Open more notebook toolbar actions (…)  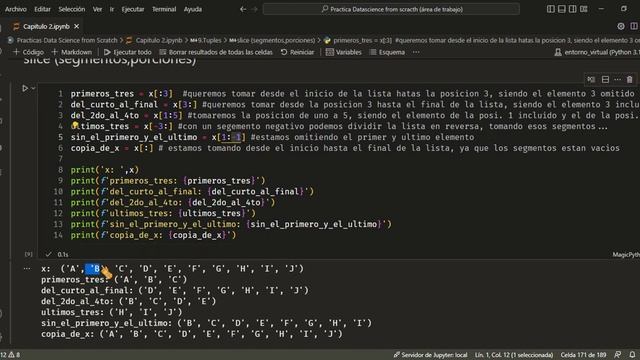416,52
